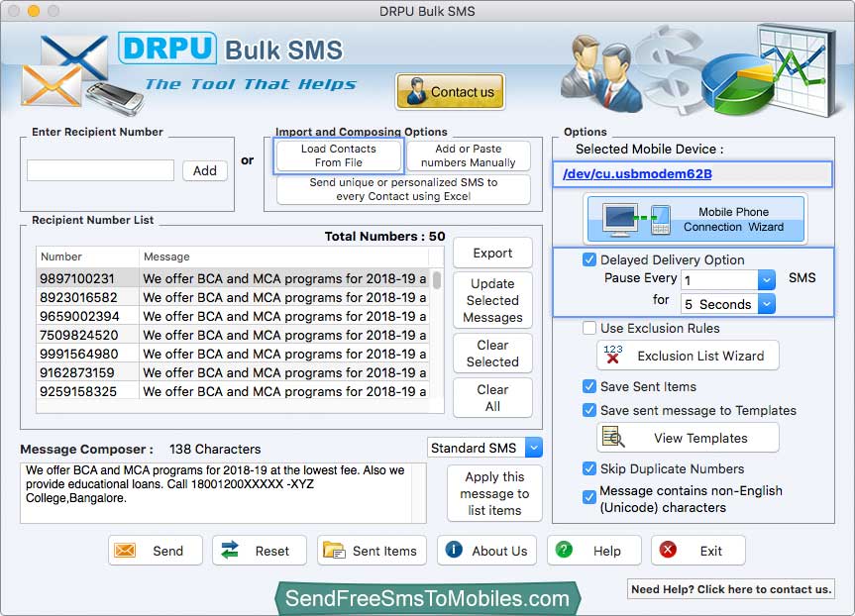Click the About Us info icon

click(x=454, y=551)
